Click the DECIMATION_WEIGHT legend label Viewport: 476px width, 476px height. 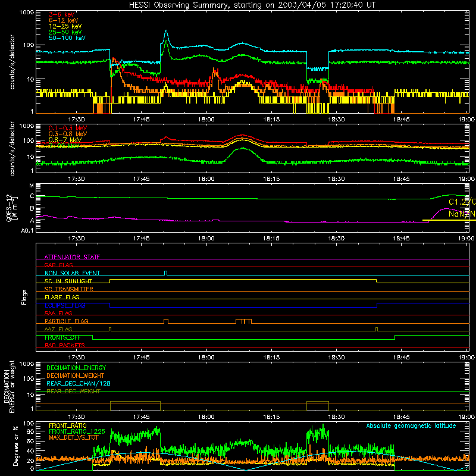point(76,375)
